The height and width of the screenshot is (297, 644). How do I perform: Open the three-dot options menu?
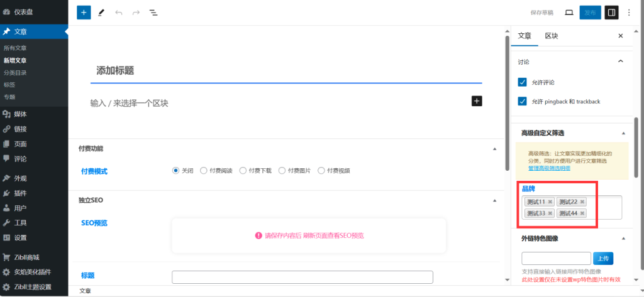coord(629,13)
